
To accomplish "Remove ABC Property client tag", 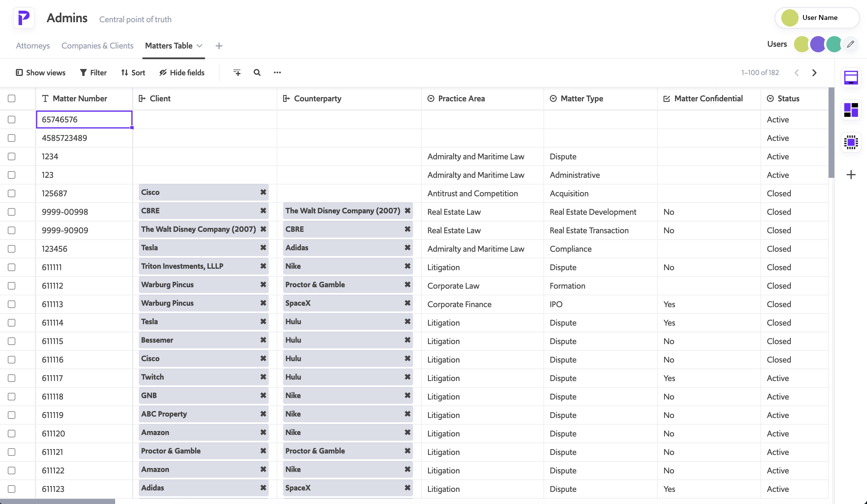I will 263,414.
